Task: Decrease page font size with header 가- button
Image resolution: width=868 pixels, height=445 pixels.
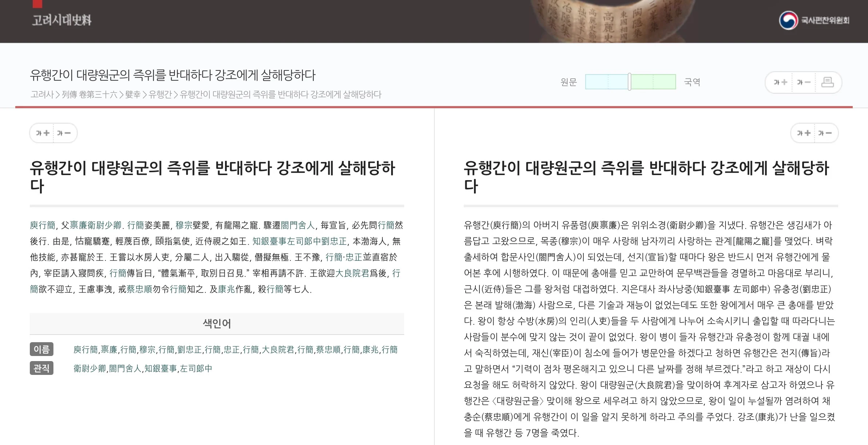Action: (804, 82)
